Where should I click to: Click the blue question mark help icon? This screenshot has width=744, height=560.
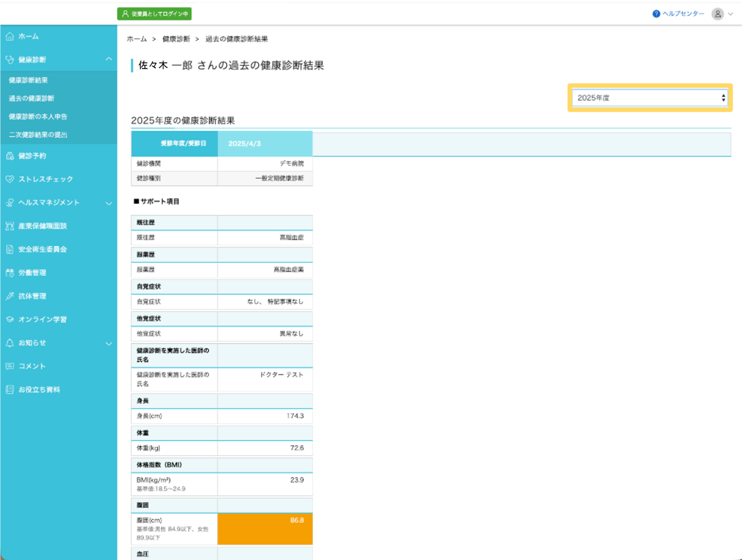(x=656, y=14)
